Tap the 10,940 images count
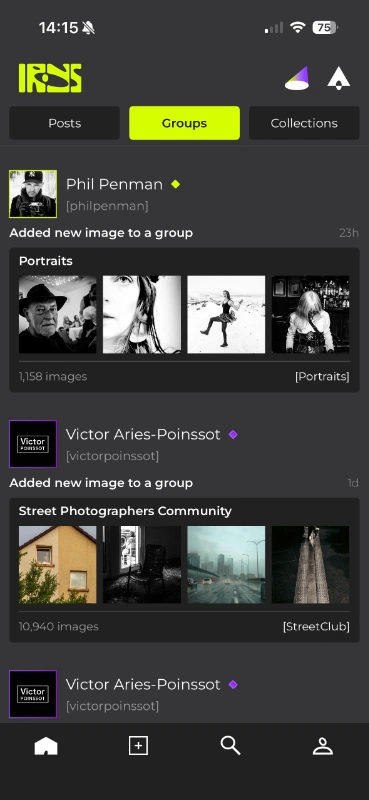 click(x=59, y=627)
